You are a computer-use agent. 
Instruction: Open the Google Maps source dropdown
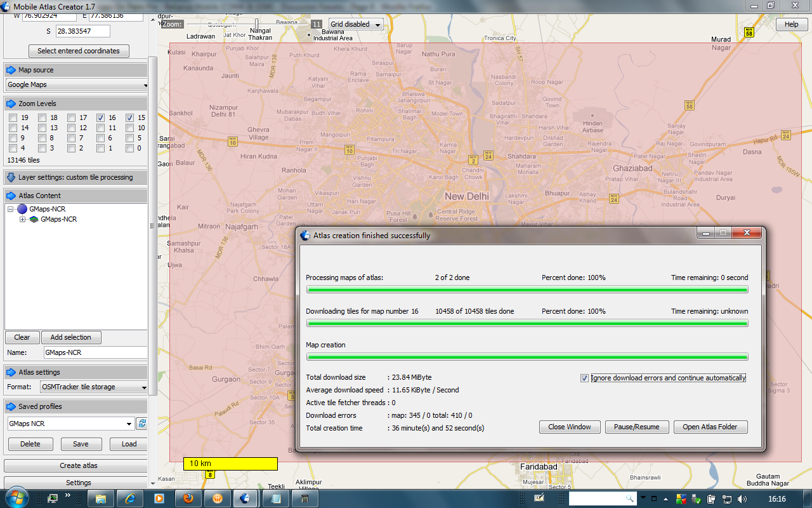point(76,84)
